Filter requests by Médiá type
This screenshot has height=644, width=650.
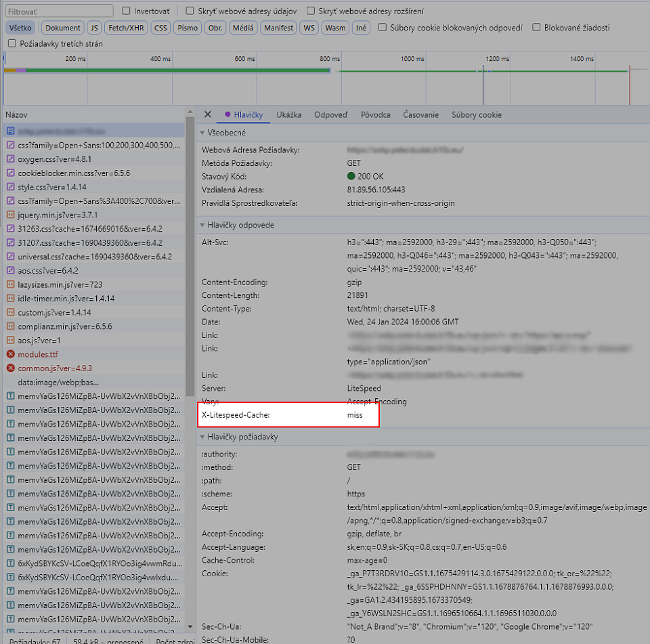point(243,28)
